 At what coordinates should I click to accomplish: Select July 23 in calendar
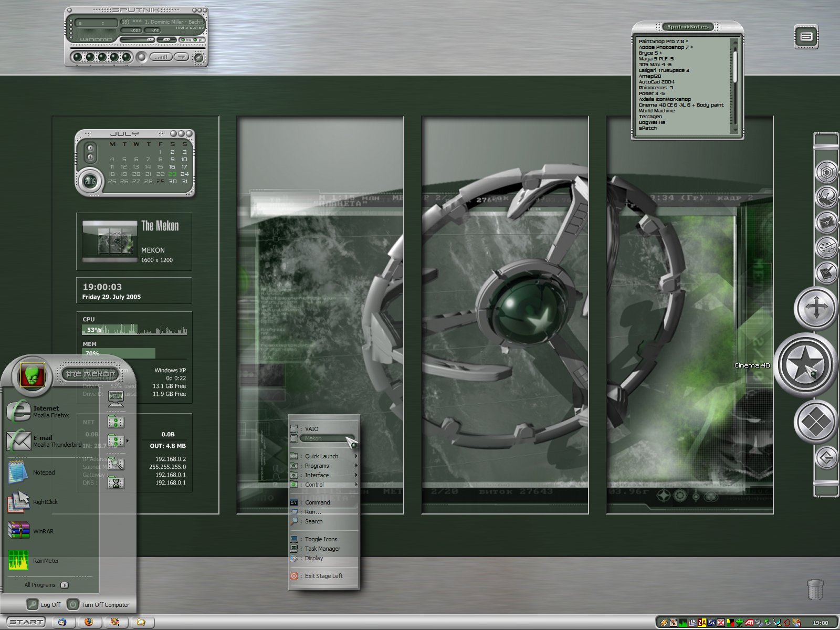(172, 174)
